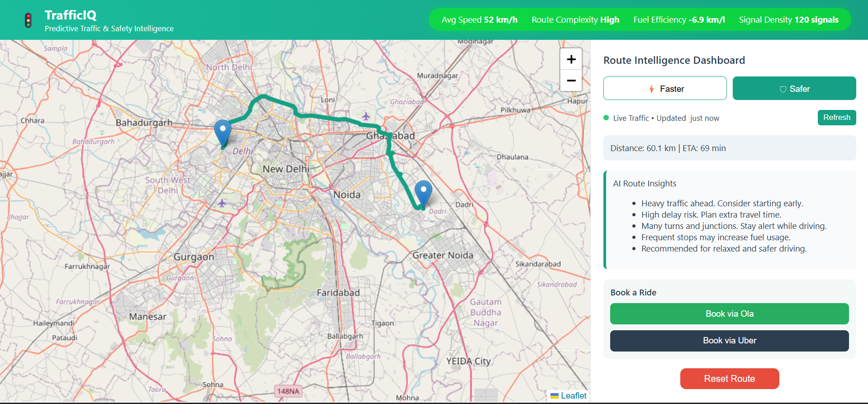Click the Greater Noida label on map

[443, 255]
